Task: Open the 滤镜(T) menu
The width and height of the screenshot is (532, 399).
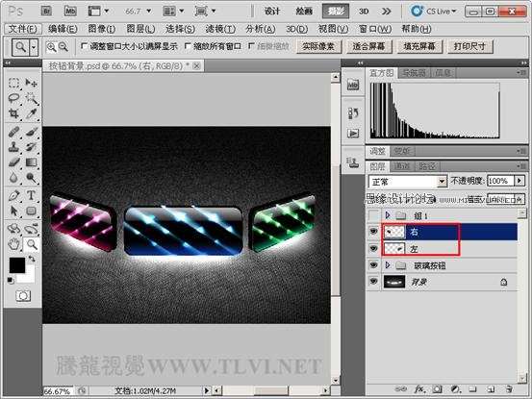Action: tap(220, 29)
